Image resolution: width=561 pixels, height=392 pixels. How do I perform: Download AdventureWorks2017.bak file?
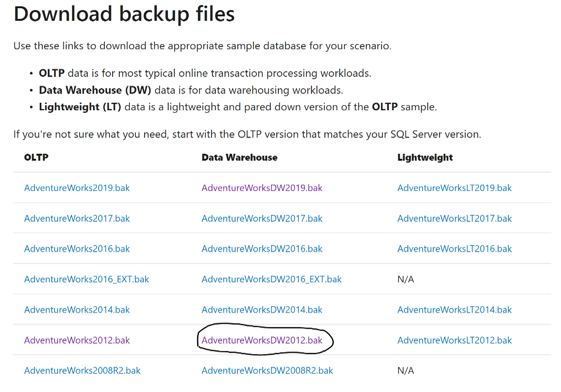[77, 218]
